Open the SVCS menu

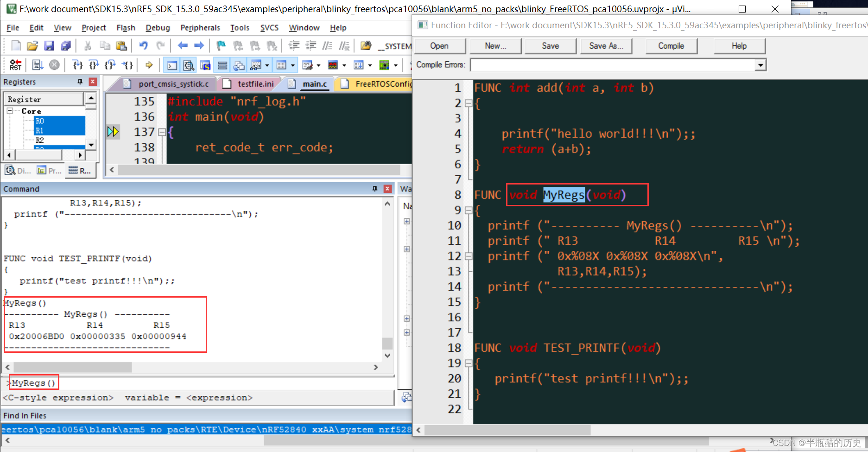click(269, 28)
